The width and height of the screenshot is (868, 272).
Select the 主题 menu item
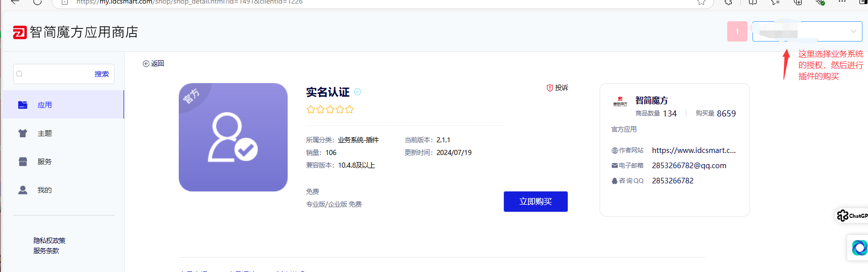coord(63,133)
